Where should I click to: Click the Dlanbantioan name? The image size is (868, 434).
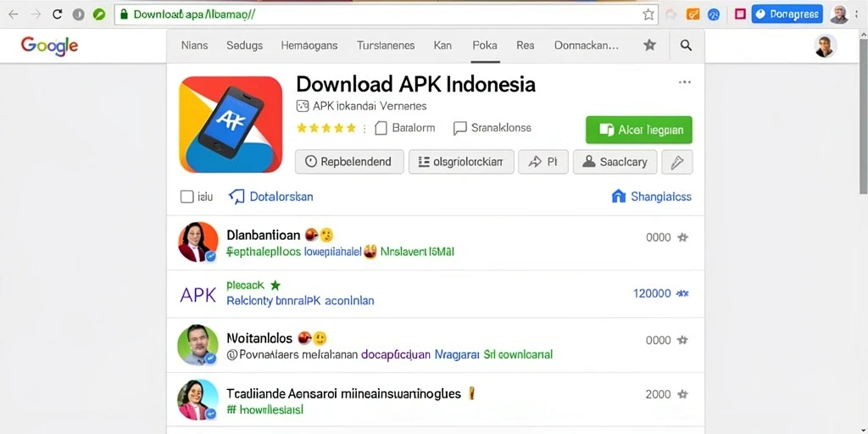pyautogui.click(x=264, y=235)
